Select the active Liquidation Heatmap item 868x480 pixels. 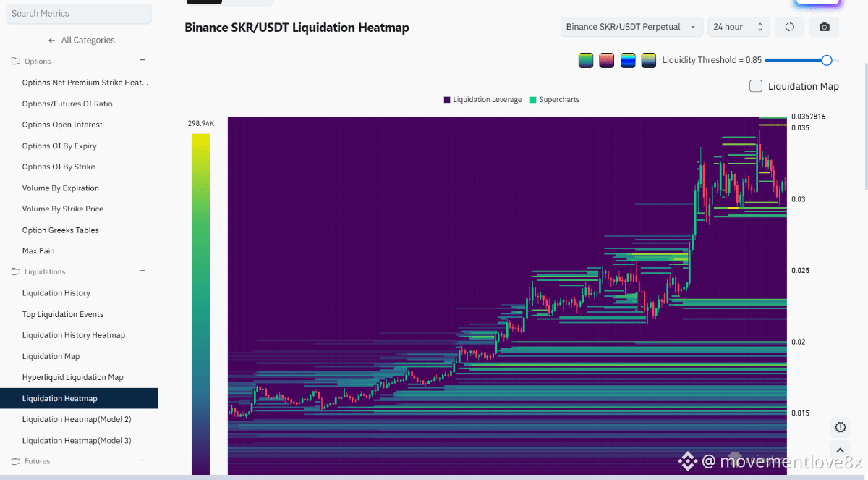(79, 398)
